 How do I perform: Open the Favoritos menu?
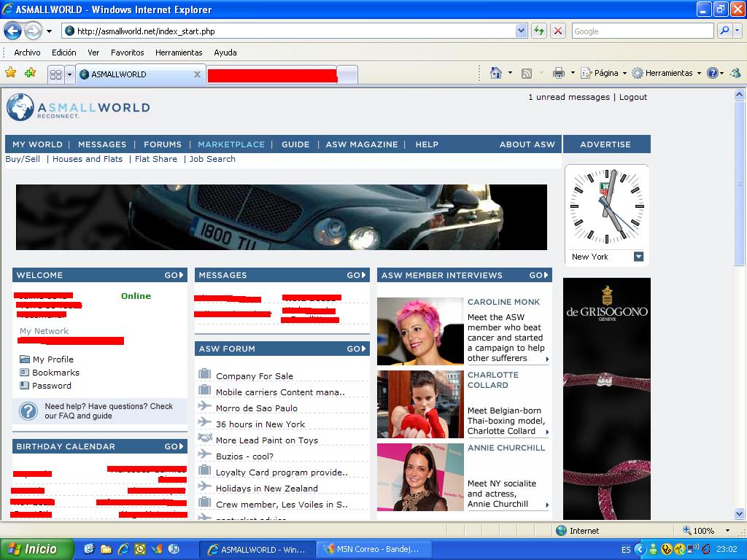pyautogui.click(x=127, y=52)
